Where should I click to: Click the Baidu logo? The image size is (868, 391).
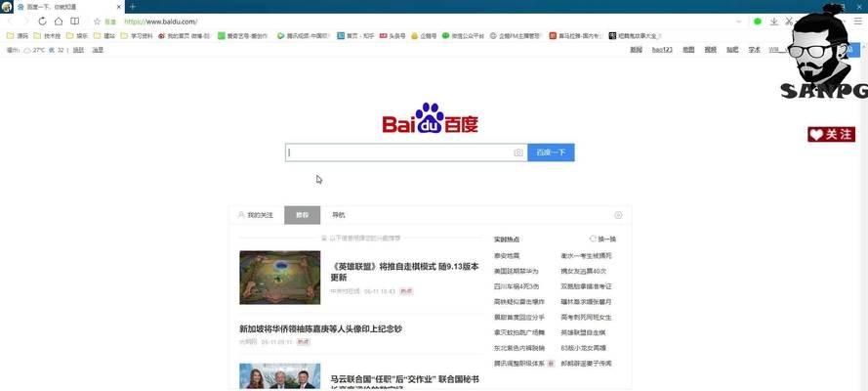click(431, 118)
